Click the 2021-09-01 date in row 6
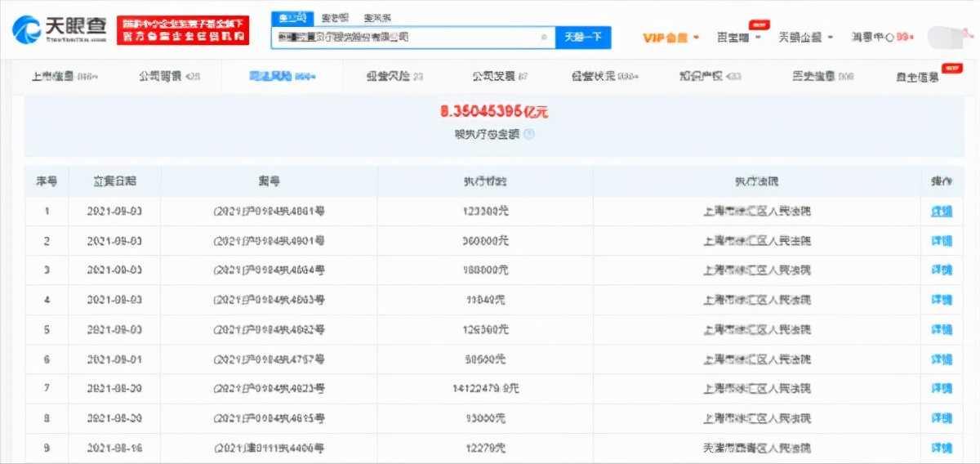This screenshot has width=980, height=464. tap(114, 359)
